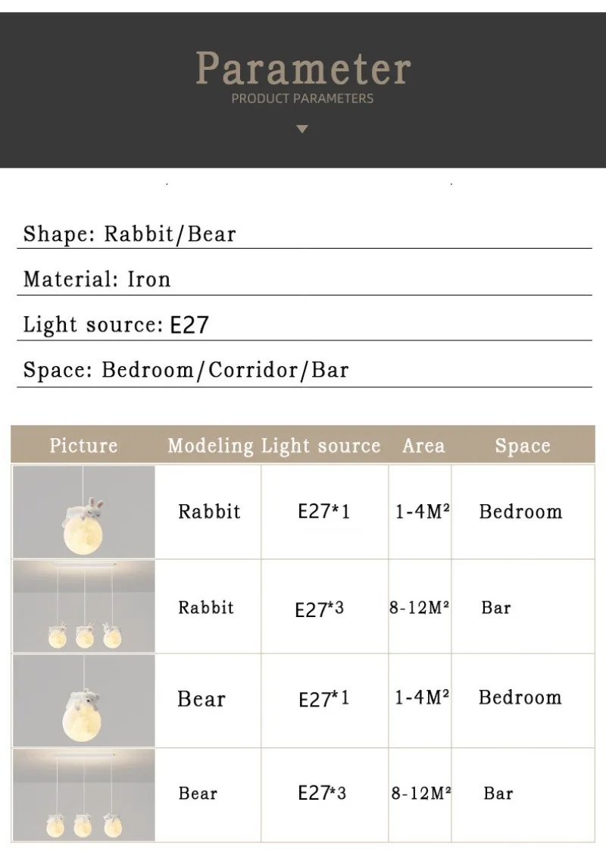
Task: Click the Rabbit cell in the Bedroom row
Action: pyautogui.click(x=209, y=512)
